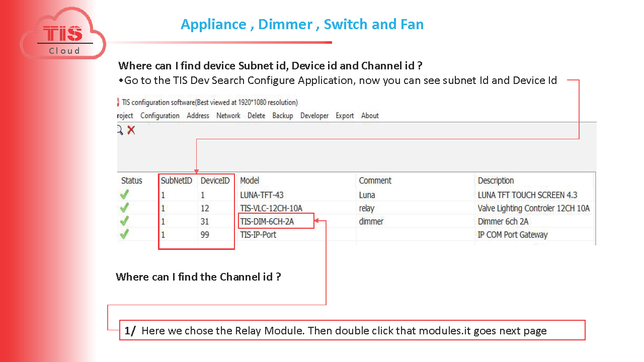Screen dimensions: 644x362
Task: Sort by the DeviceID column header
Action: [x=215, y=180]
